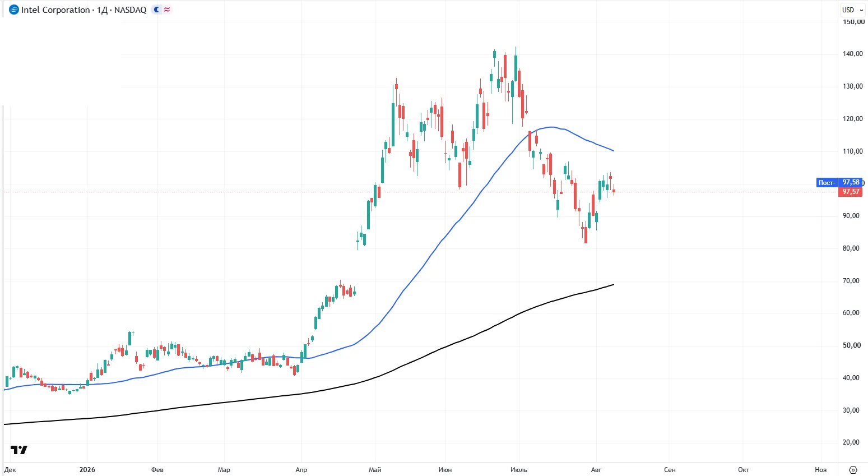Click the 60,00 price axis label
Screen dimensions: 868x476
[851, 313]
